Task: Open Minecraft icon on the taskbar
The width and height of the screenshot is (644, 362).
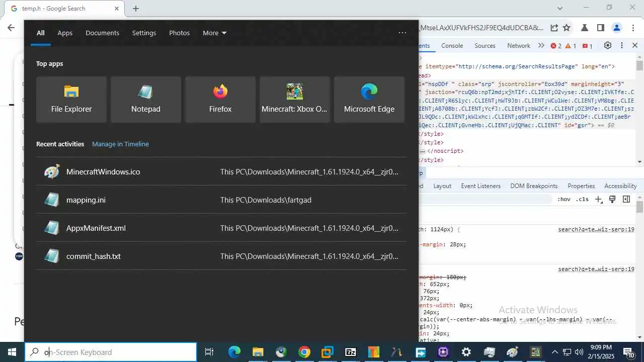Action: [535, 352]
